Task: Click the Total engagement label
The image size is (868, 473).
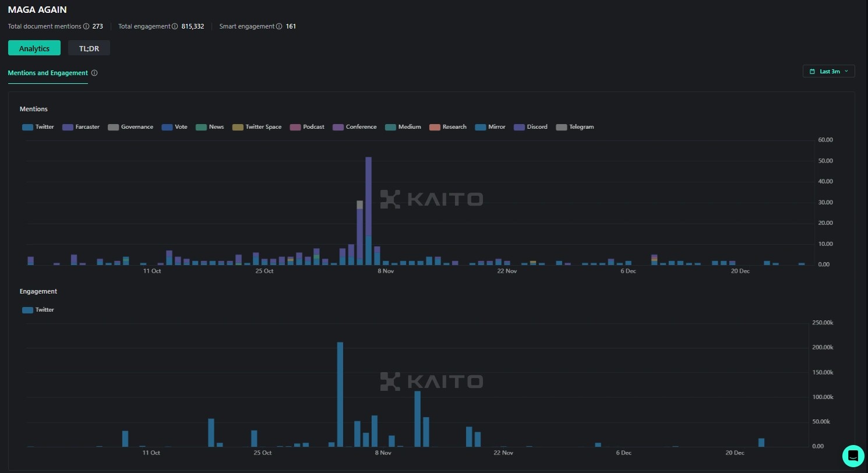Action: (144, 26)
